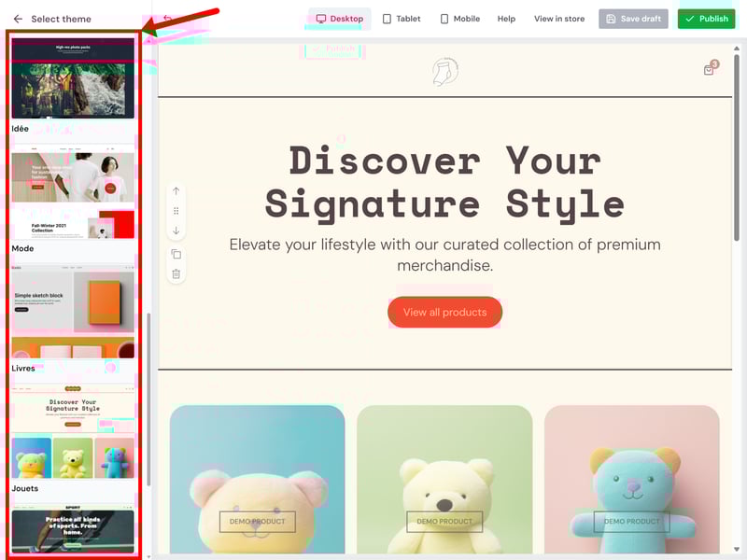
Task: Select the Idée theme thumbnail
Action: (73, 78)
